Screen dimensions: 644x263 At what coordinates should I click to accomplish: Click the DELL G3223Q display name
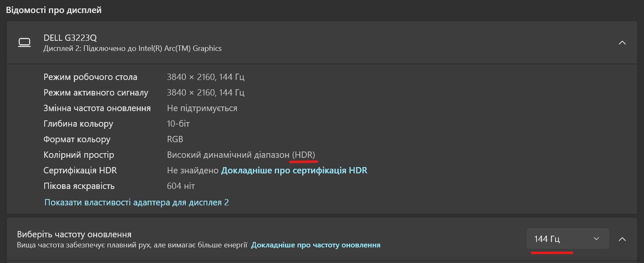(70, 38)
